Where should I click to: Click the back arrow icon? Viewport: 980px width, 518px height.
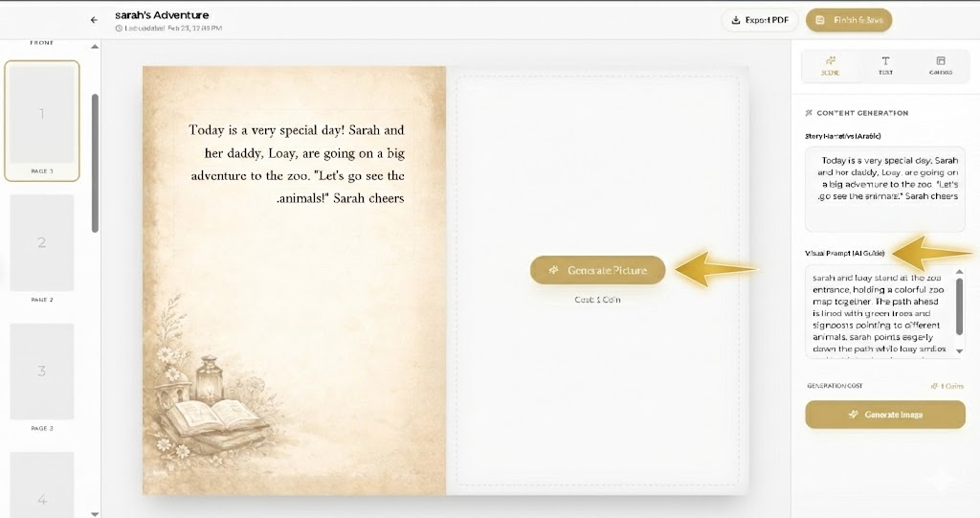pyautogui.click(x=94, y=19)
